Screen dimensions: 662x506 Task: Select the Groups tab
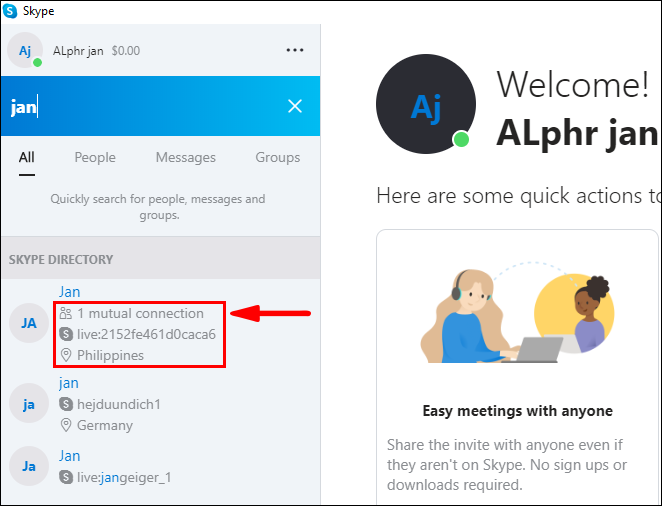pyautogui.click(x=278, y=157)
